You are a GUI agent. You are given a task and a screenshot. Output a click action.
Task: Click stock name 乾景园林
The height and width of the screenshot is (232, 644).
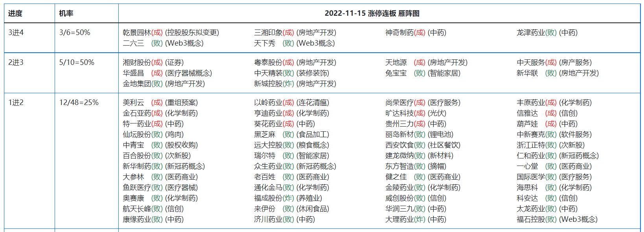click(x=137, y=33)
